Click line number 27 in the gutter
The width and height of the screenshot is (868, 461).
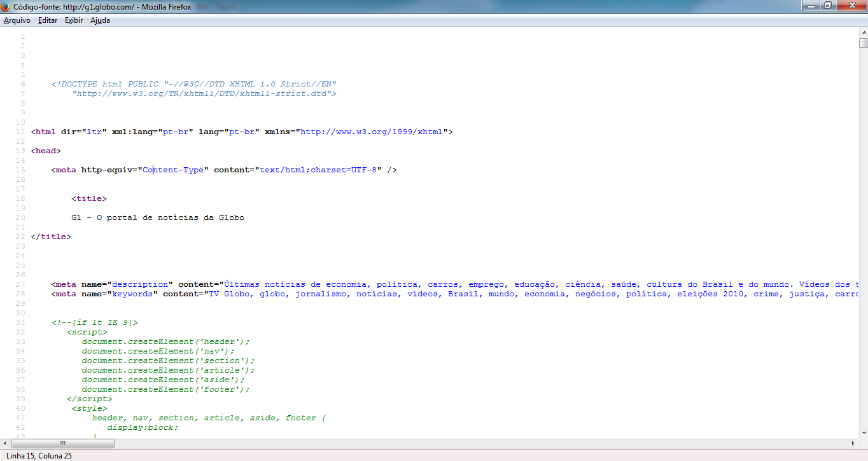point(21,284)
